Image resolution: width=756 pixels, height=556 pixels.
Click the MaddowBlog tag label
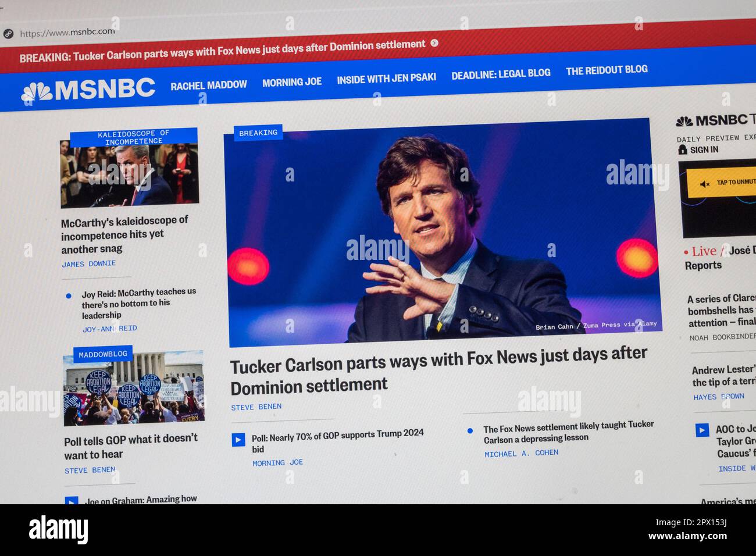103,354
